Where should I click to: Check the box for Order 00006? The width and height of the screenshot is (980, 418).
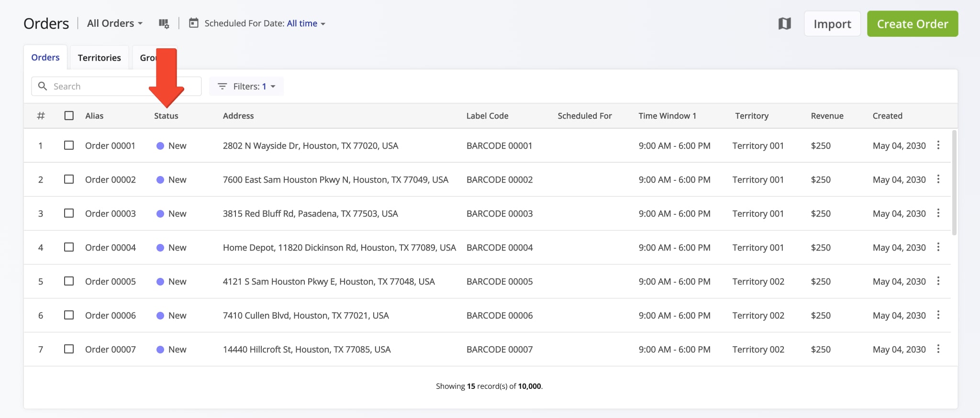point(69,315)
